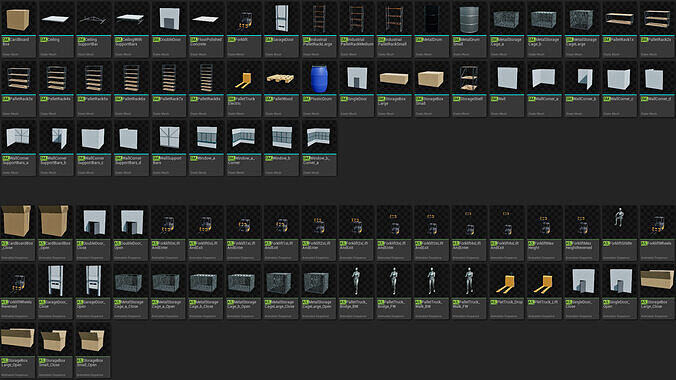Image resolution: width=676 pixels, height=380 pixels.
Task: Select the AS_DoubleDoor_Open animation
Action: [x=131, y=233]
